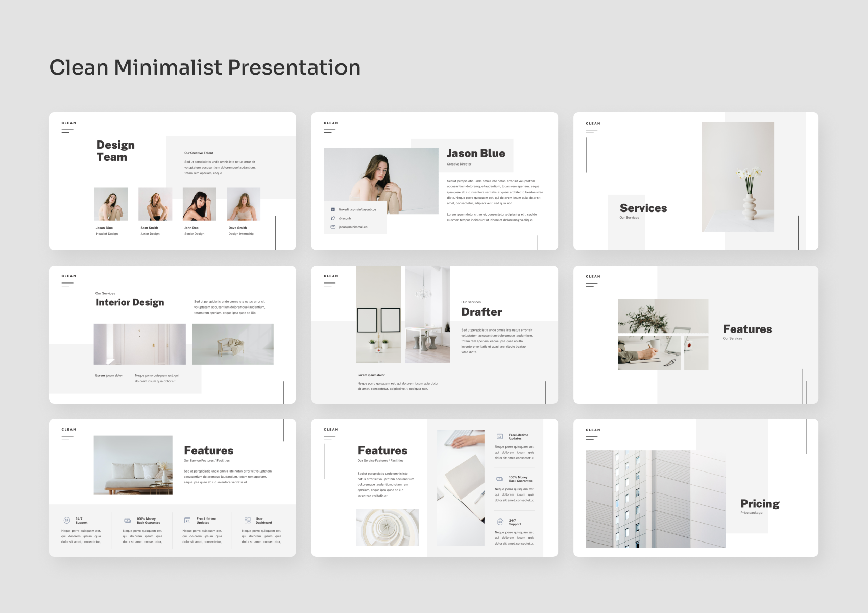This screenshot has width=868, height=613.
Task: Select Sam Smith's team photo
Action: pos(155,204)
